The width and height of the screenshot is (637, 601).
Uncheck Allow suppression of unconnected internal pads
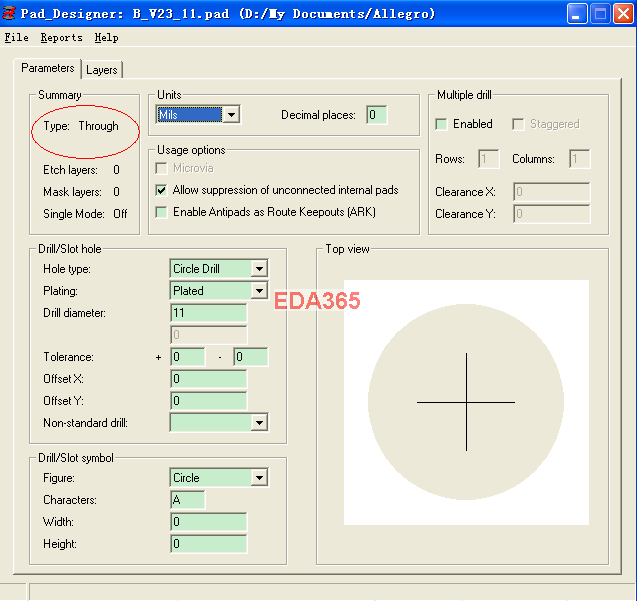pyautogui.click(x=161, y=190)
